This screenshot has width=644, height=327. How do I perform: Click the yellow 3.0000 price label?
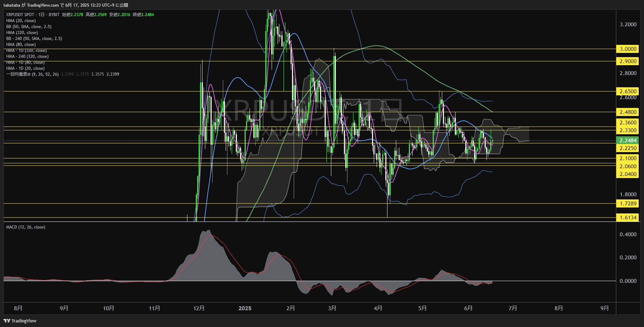[x=628, y=49]
